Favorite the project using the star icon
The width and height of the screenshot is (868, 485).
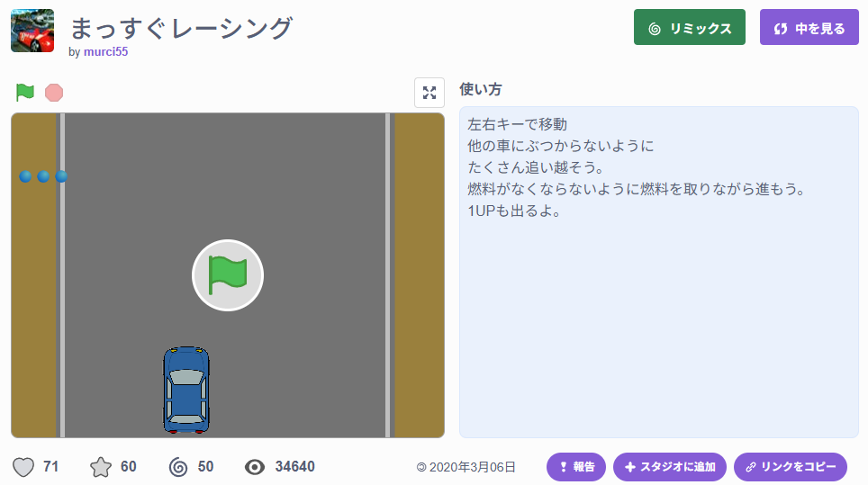click(101, 467)
